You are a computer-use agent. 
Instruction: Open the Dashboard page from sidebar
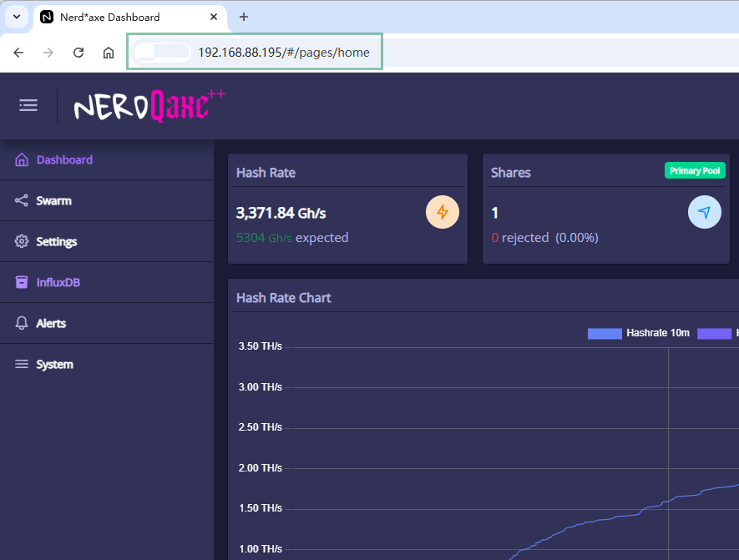click(64, 160)
